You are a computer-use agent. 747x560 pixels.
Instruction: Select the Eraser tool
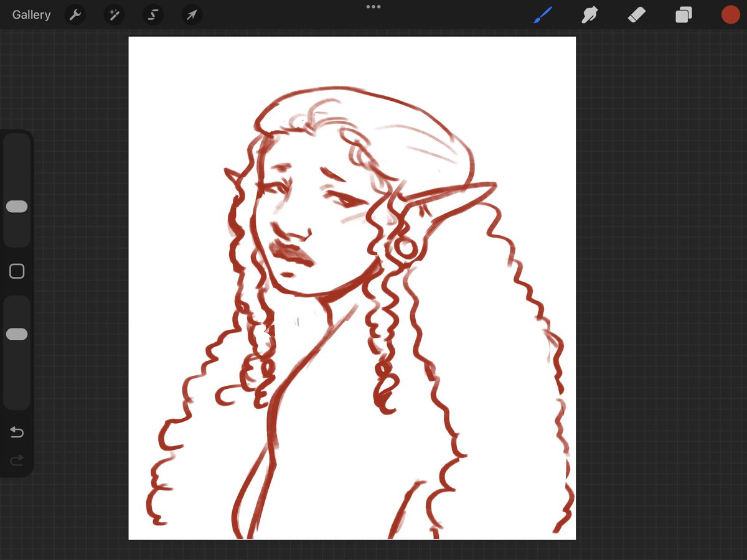pyautogui.click(x=637, y=15)
